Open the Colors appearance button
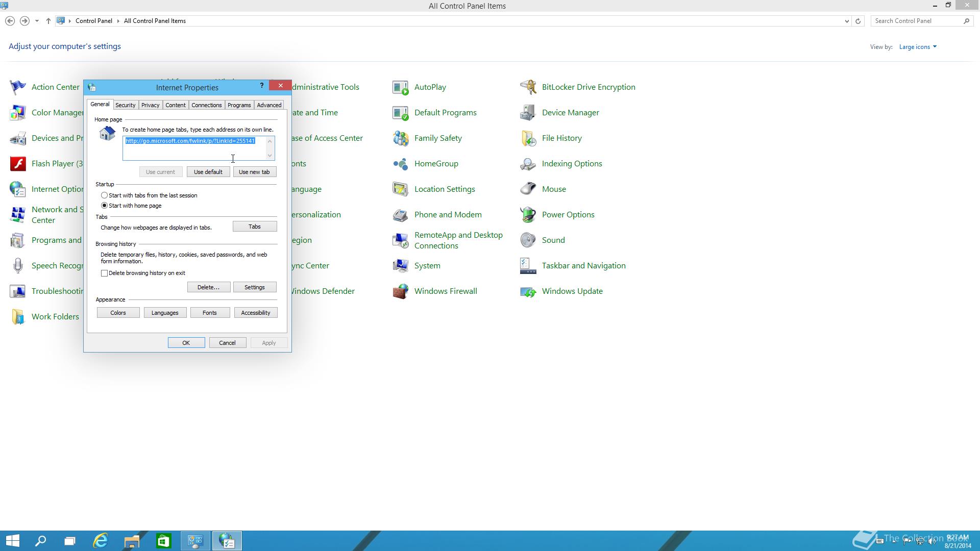 [118, 313]
